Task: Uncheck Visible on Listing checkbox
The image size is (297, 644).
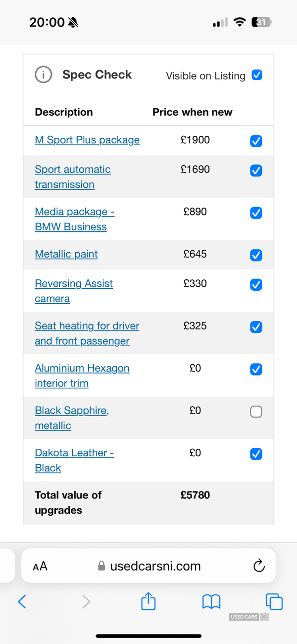Action: point(257,75)
